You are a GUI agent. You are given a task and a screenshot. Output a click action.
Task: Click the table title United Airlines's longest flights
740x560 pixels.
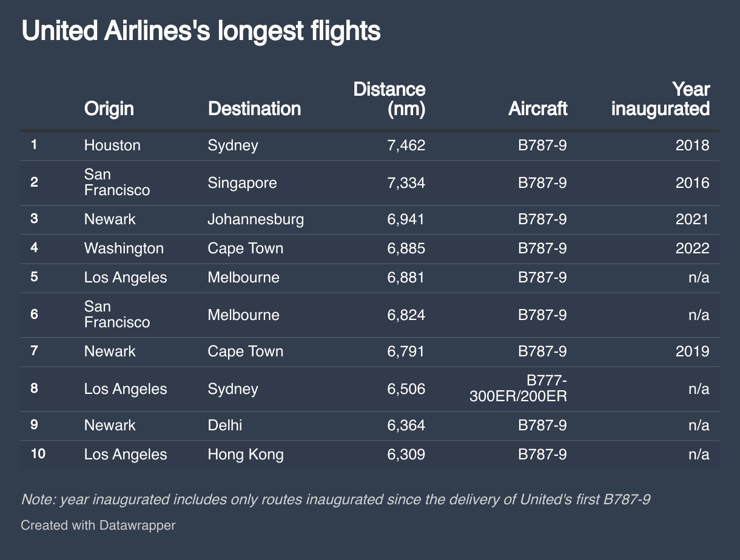(201, 32)
